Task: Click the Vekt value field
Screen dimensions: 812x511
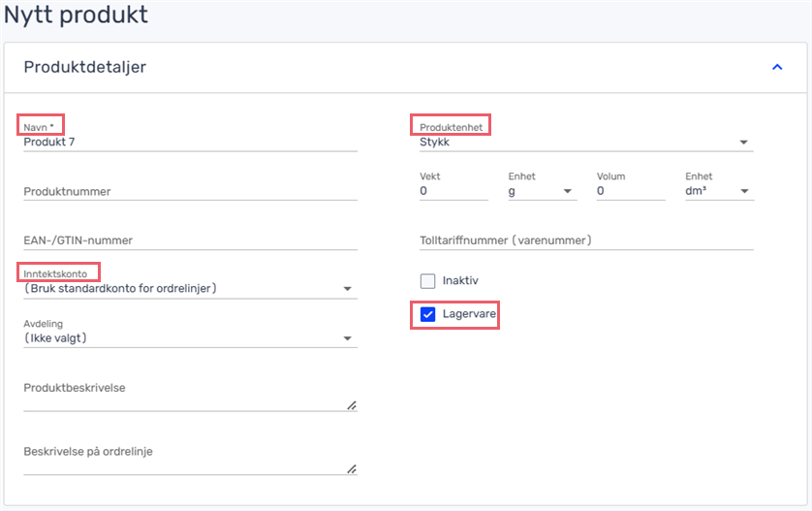Action: (453, 191)
